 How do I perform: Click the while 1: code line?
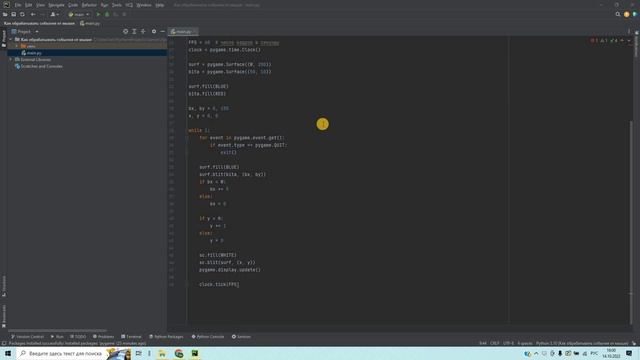199,131
